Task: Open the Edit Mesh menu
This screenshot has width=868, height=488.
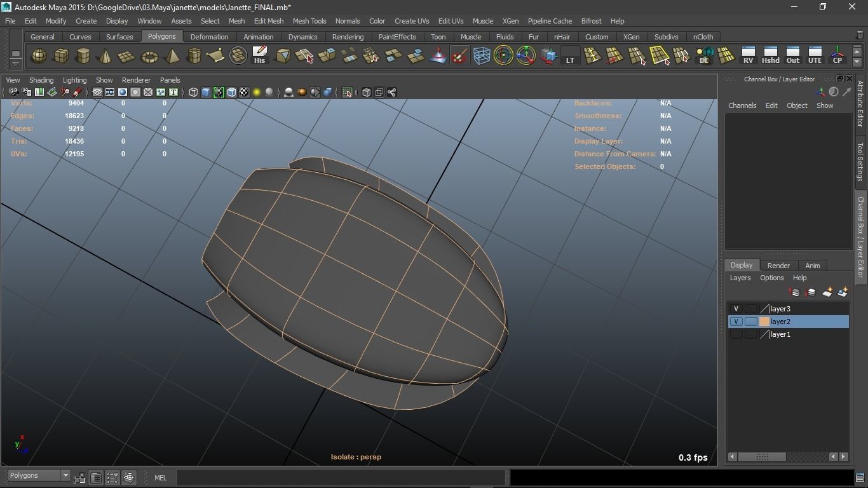Action: [x=269, y=21]
